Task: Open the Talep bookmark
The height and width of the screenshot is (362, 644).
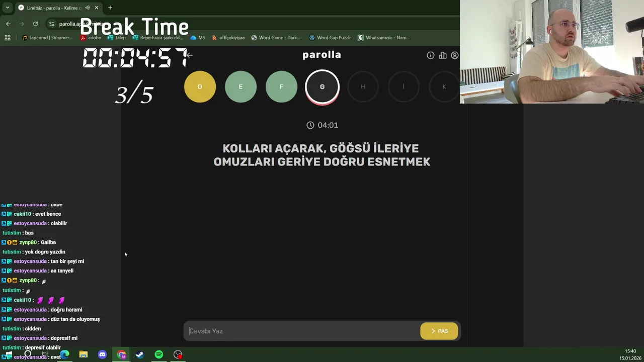Action: click(116, 38)
